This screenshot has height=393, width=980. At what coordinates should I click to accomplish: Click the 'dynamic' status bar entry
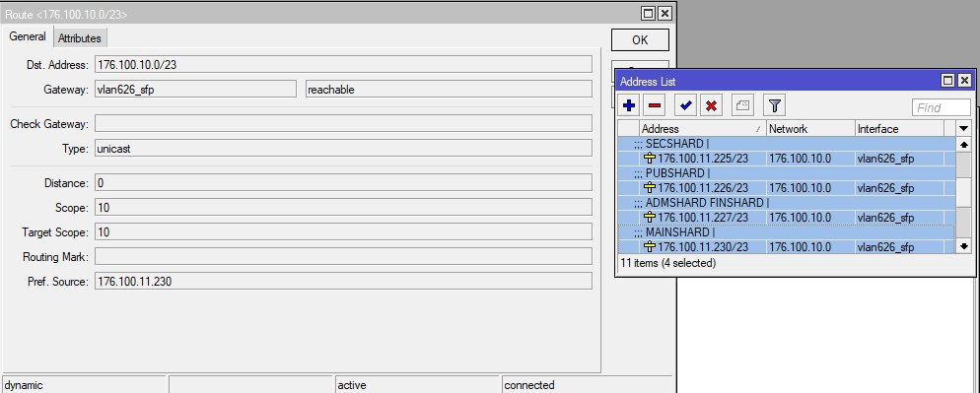[85, 385]
